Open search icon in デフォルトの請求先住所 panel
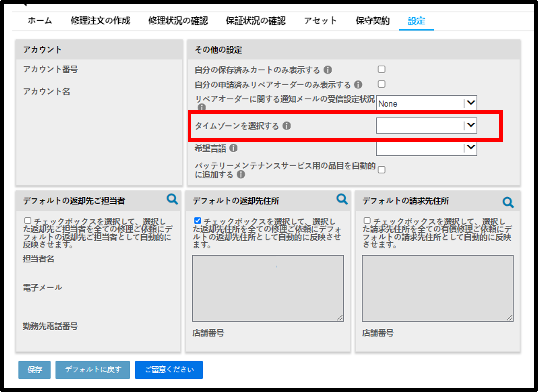 tap(508, 202)
